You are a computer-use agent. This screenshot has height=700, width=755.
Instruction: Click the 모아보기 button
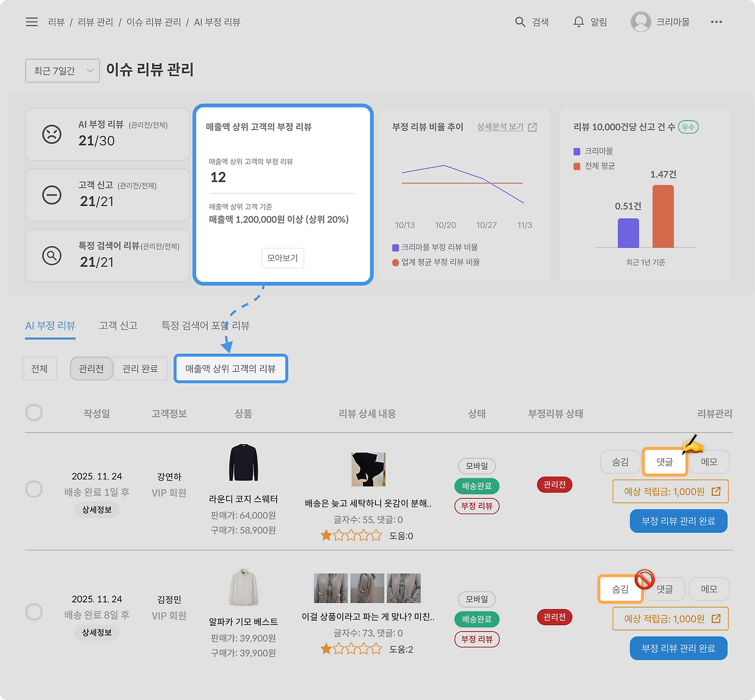(x=283, y=258)
